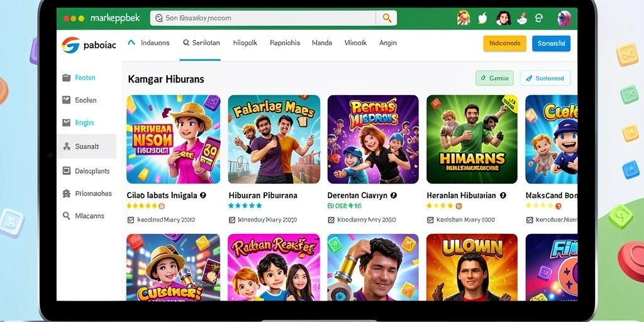The image size is (644, 322).
Task: Focus the search input field in the top bar
Action: (x=263, y=18)
